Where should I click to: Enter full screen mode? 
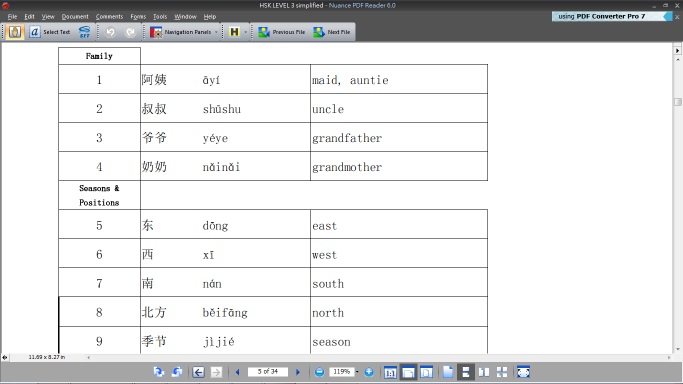(523, 372)
